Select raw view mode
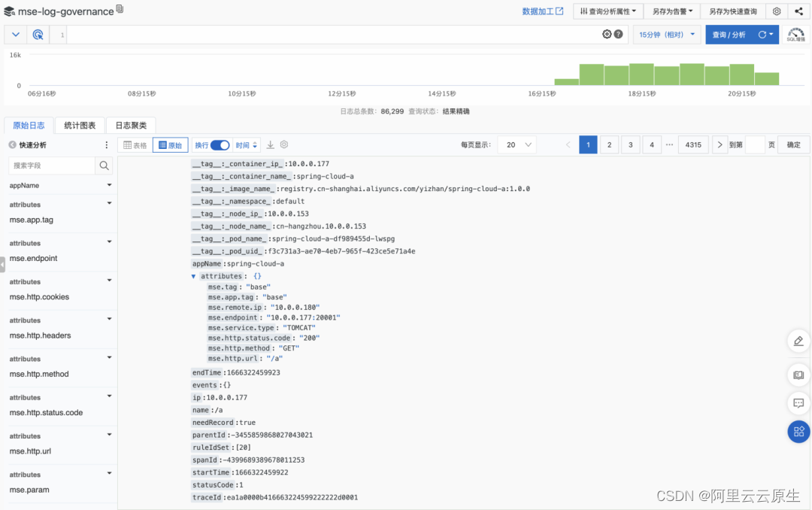The image size is (812, 510). click(x=171, y=145)
